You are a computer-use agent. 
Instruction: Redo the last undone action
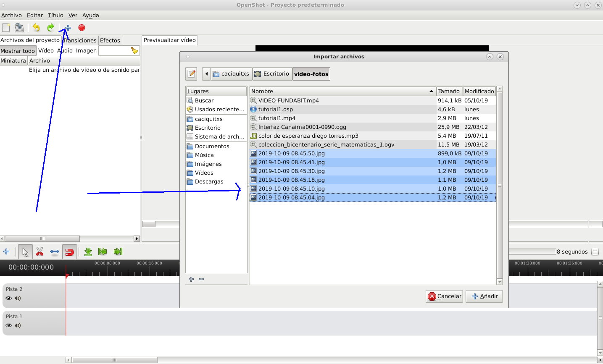tap(51, 28)
